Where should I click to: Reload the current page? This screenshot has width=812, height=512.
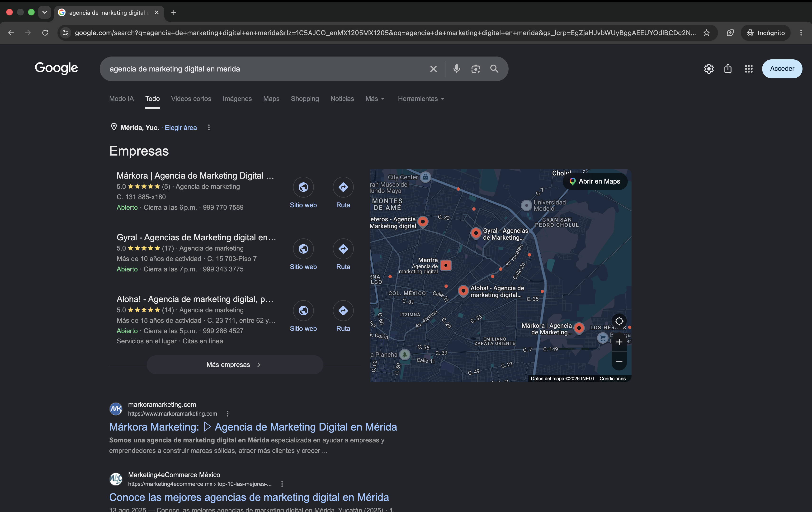click(45, 33)
